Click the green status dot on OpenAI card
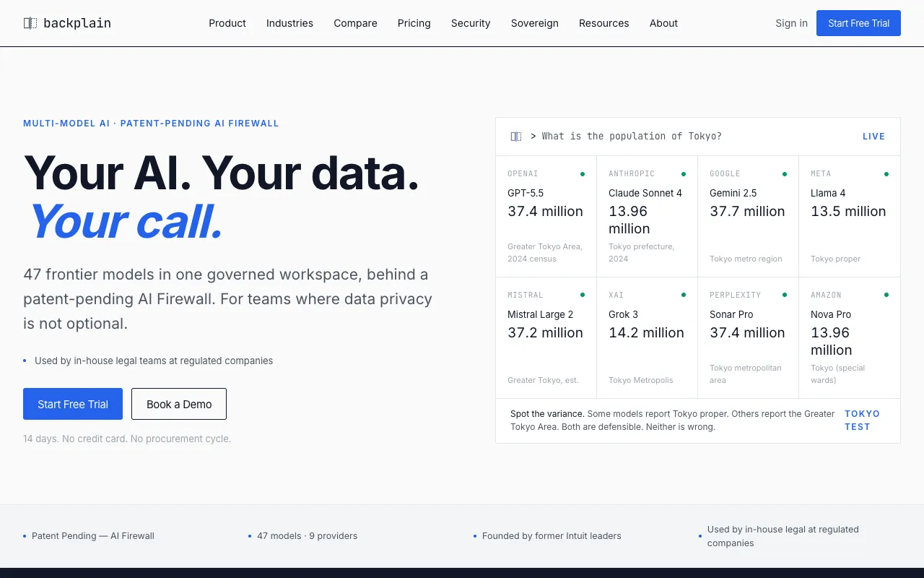The image size is (924, 578). coord(583,174)
